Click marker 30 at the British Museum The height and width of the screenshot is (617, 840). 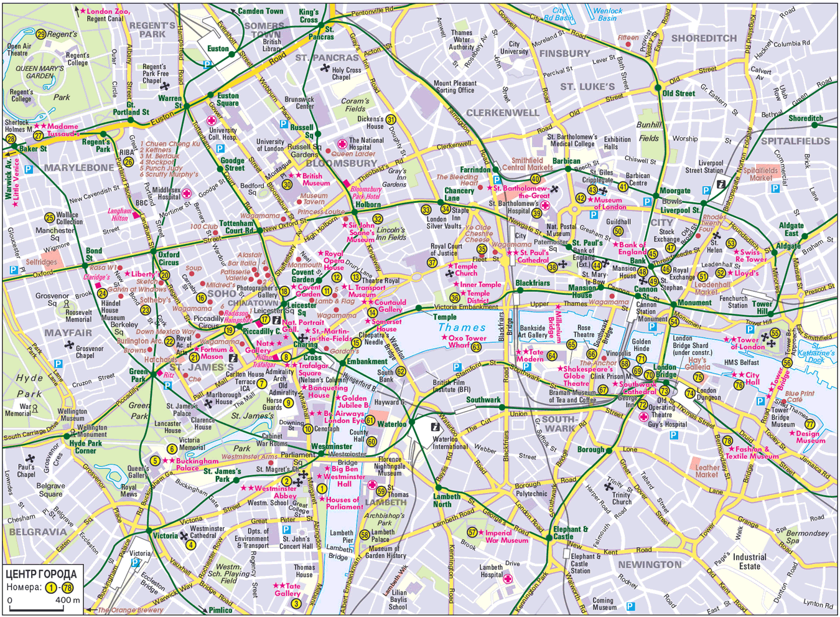tap(287, 184)
